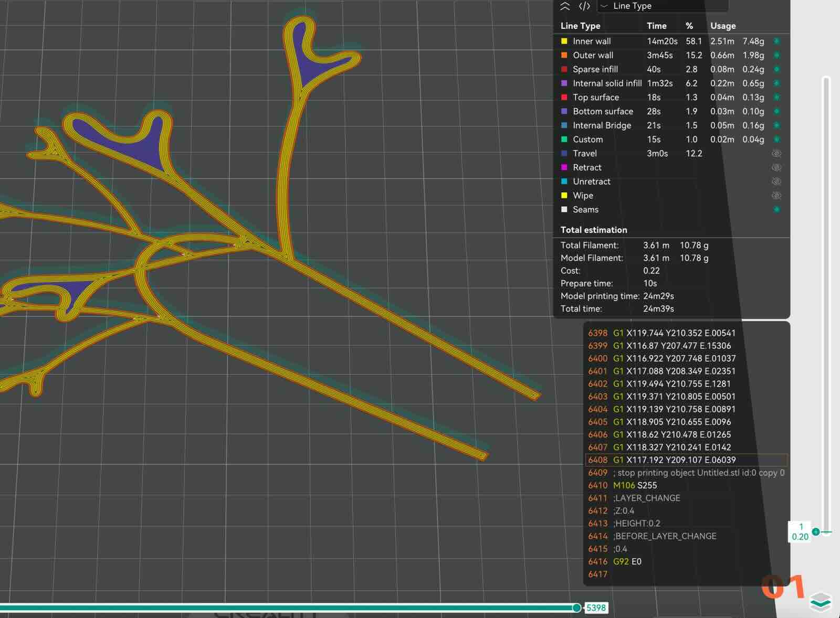Toggle Sparse infill visibility
Screen dimensions: 840x618
(x=776, y=69)
